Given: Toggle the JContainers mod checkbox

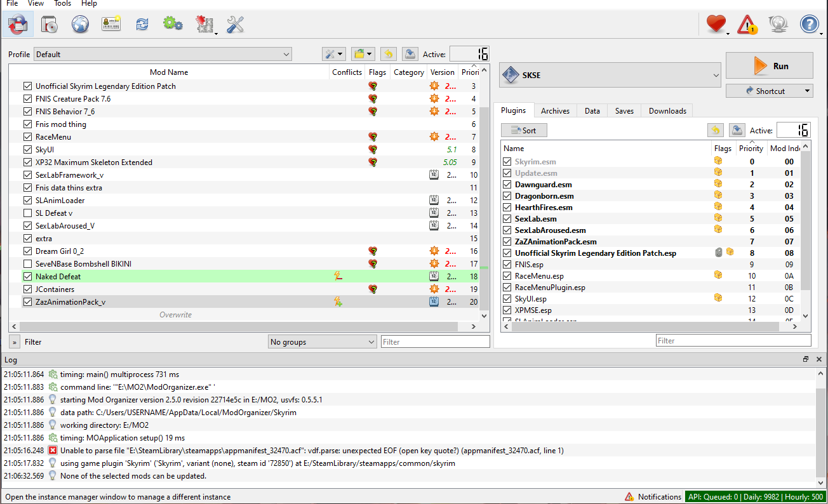Looking at the screenshot, I should (27, 289).
